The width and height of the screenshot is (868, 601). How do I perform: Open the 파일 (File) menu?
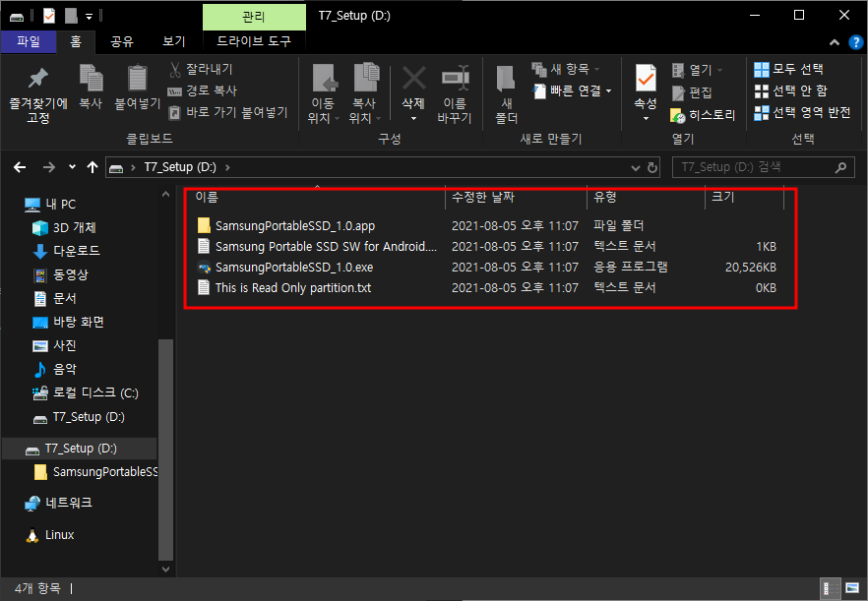pyautogui.click(x=29, y=41)
